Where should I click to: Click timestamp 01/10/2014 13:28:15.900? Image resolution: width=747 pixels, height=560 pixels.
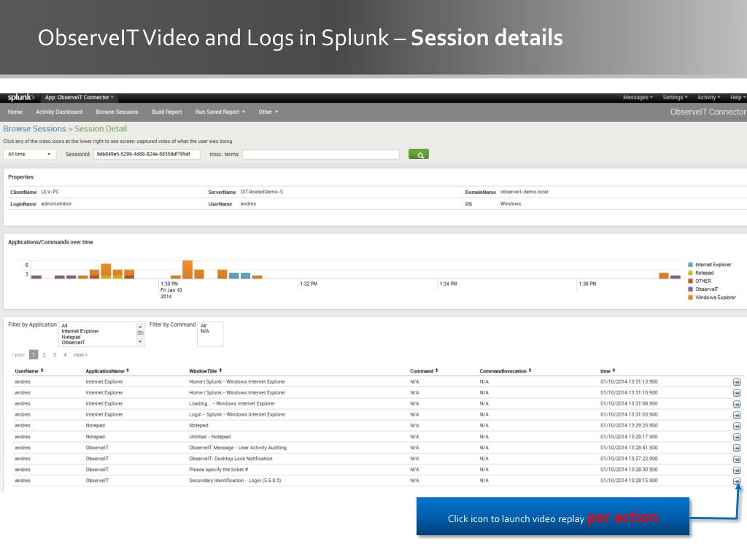(x=629, y=481)
